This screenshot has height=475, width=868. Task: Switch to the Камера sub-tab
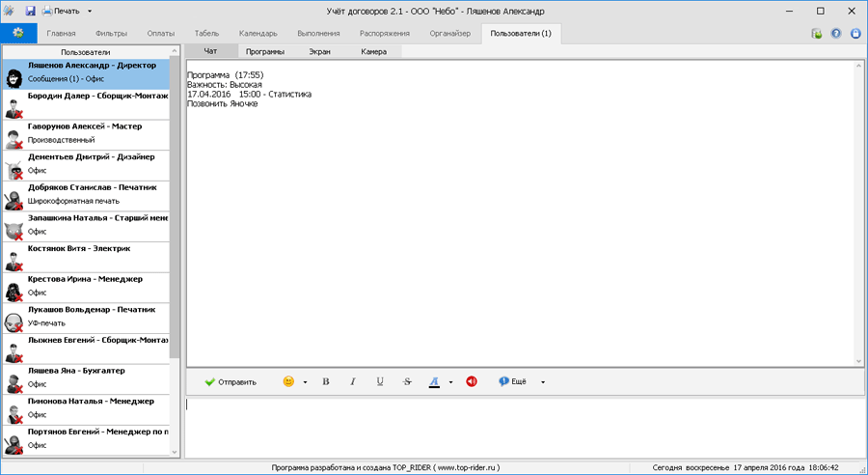click(x=373, y=51)
